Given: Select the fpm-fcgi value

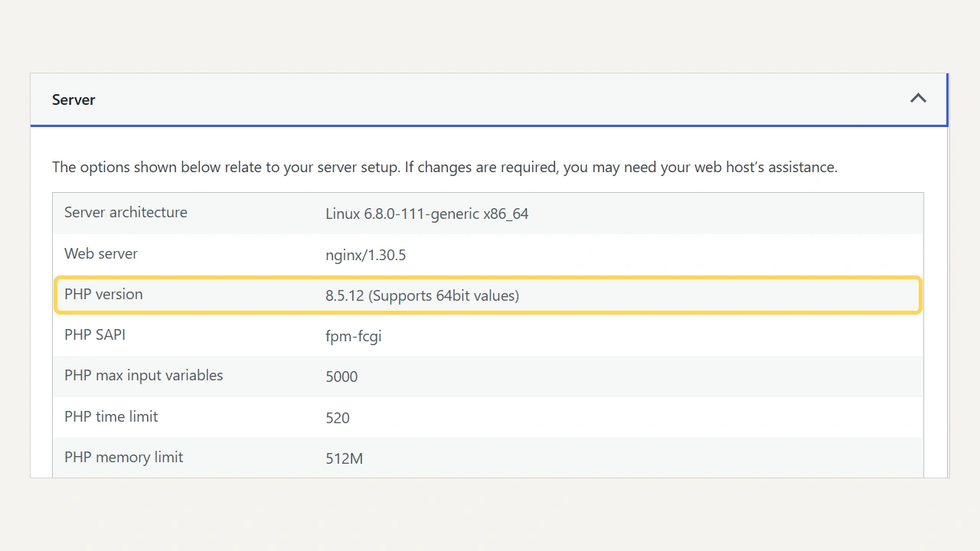Looking at the screenshot, I should click(x=353, y=337).
